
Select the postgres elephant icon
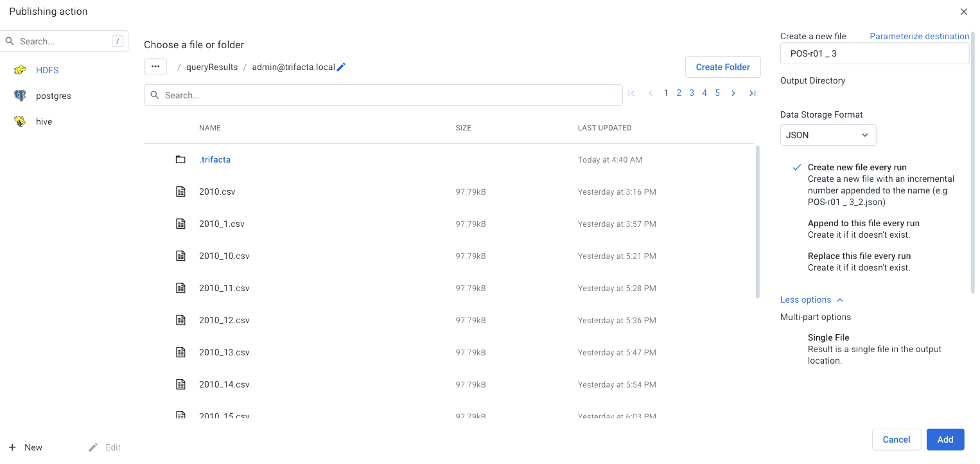20,96
